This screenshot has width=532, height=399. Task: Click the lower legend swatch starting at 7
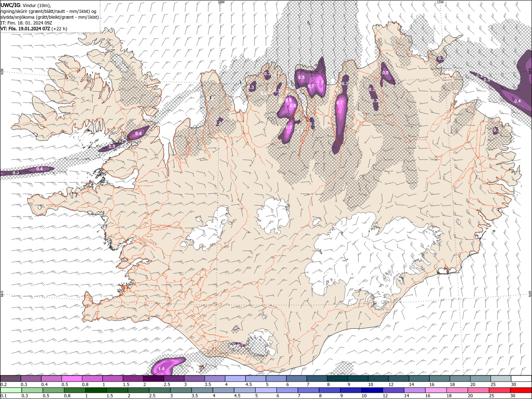pos(308,390)
